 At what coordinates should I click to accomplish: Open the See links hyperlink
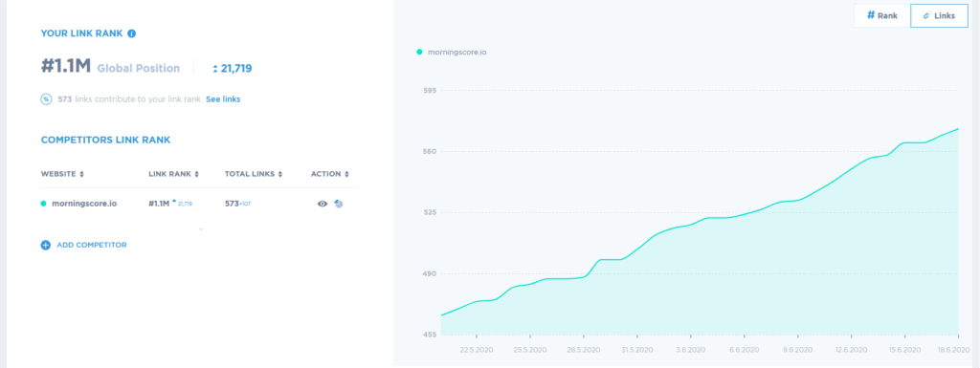click(x=223, y=99)
